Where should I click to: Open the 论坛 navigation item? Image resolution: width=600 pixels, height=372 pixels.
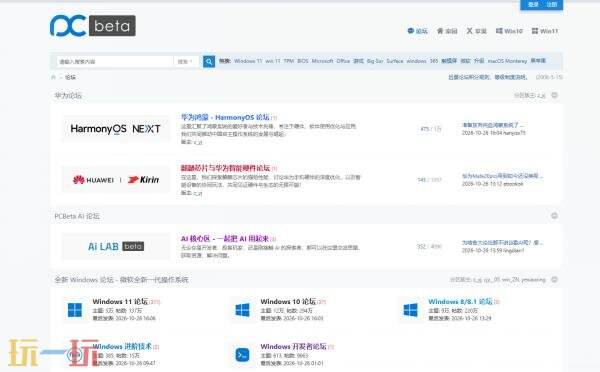(417, 31)
